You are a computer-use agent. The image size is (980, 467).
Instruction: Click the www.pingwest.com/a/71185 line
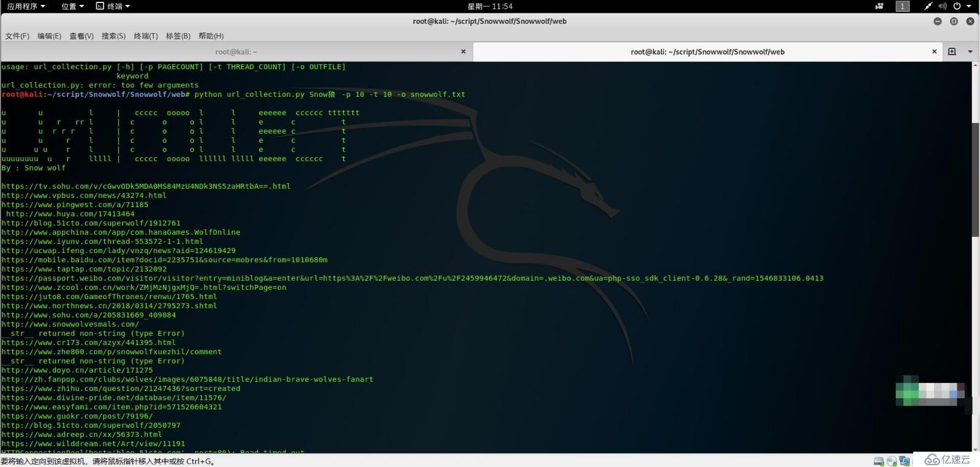(75, 205)
